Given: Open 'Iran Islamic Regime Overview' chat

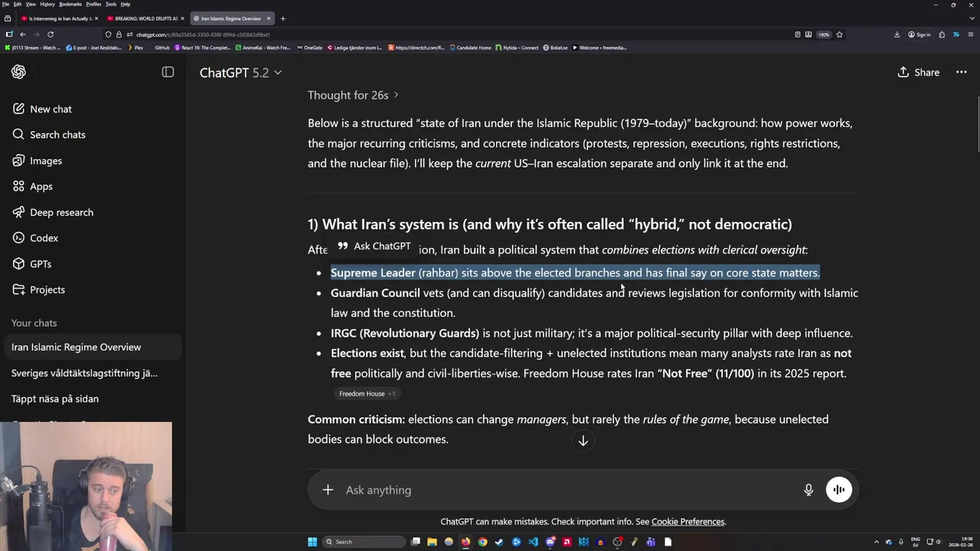Looking at the screenshot, I should tap(92, 347).
